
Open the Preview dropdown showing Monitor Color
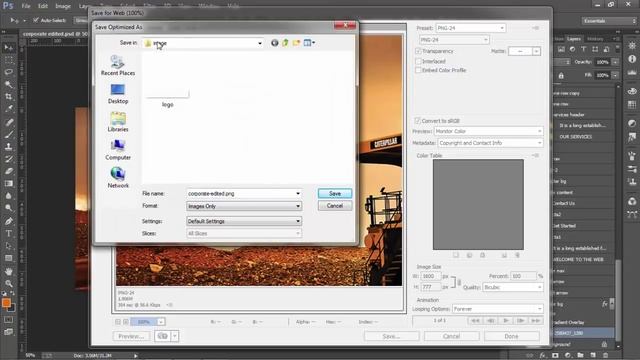coord(488,131)
